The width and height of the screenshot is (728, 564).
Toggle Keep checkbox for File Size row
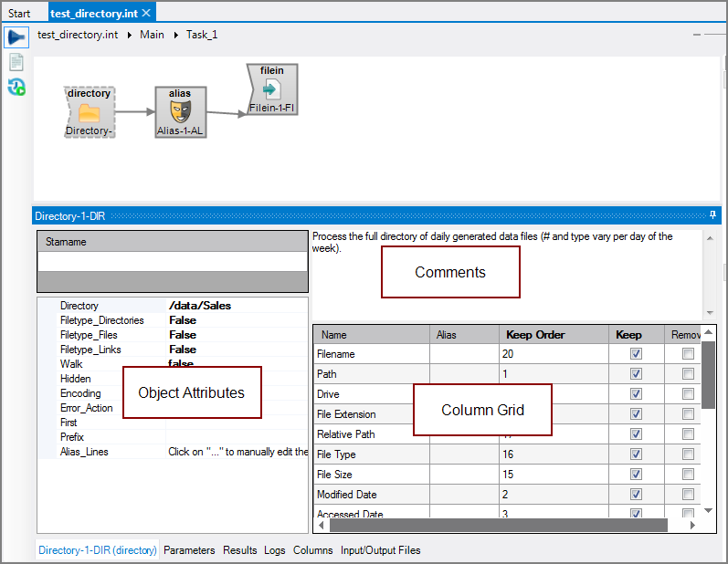pos(637,475)
